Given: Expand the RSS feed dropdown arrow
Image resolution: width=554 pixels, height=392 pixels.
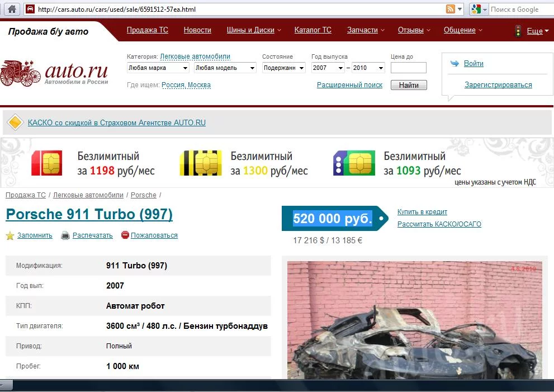Looking at the screenshot, I should 460,9.
